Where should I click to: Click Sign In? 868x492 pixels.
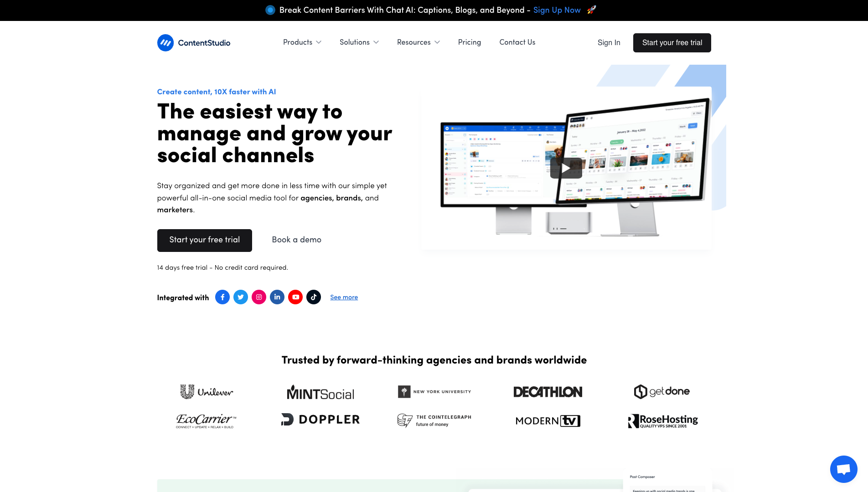[609, 43]
